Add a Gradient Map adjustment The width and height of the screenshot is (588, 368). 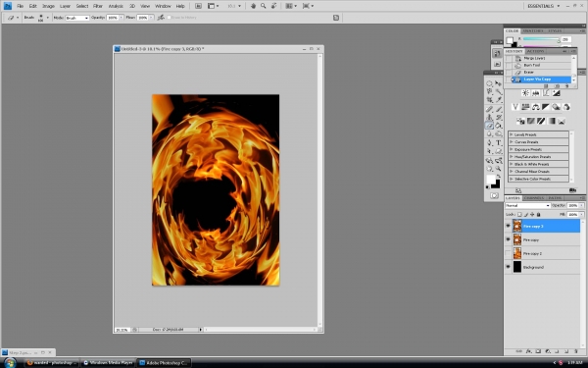(x=551, y=121)
